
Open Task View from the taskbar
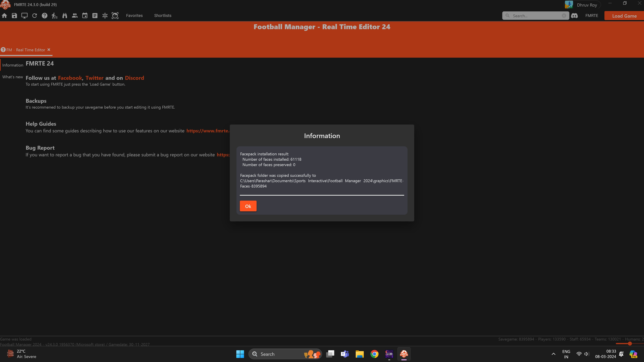(330, 354)
